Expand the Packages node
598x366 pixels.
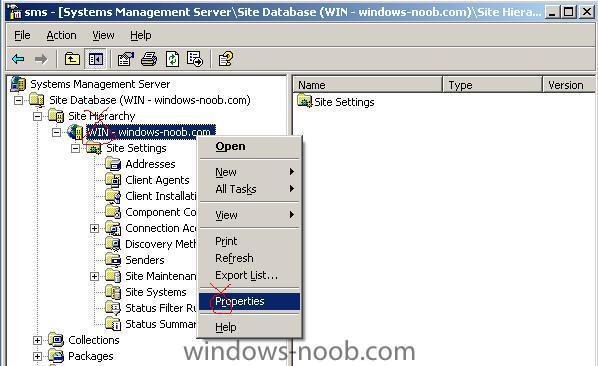point(37,356)
